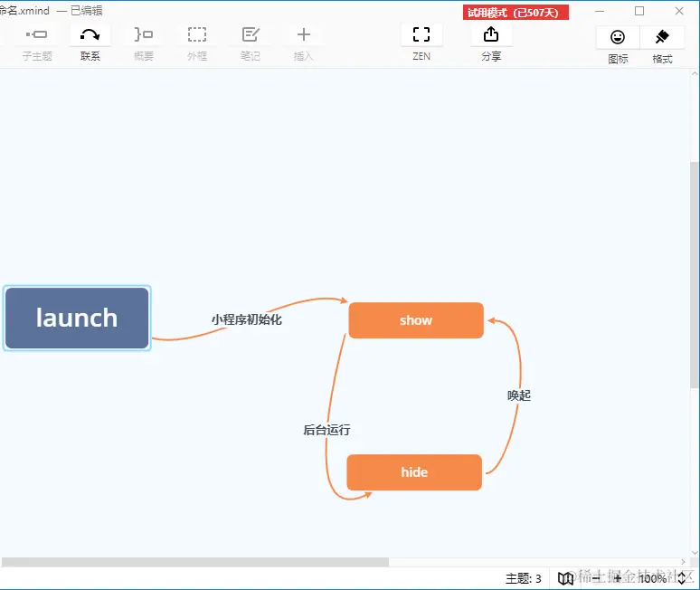Click the vertical scrollbar up arrow

click(x=695, y=73)
